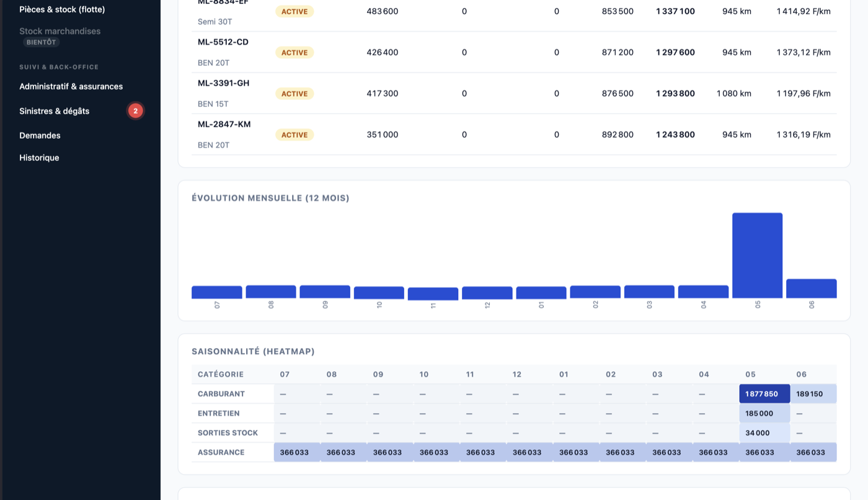Click the ASSURANCE heatmap row label
The width and height of the screenshot is (868, 500).
(x=221, y=452)
